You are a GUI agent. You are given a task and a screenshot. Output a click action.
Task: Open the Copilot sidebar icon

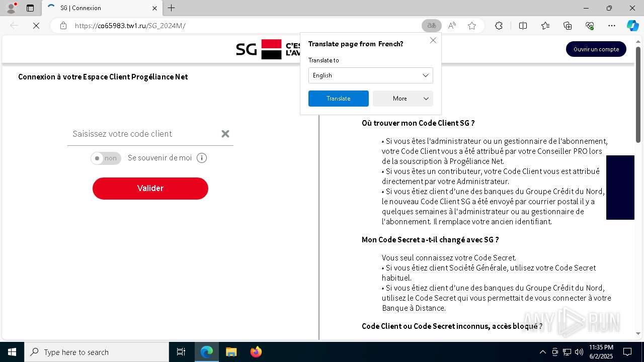point(632,26)
